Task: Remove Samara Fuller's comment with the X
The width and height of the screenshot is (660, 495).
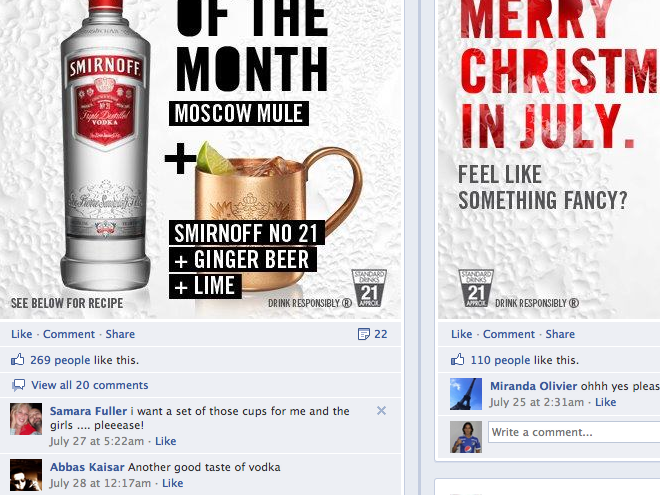Action: [x=381, y=411]
